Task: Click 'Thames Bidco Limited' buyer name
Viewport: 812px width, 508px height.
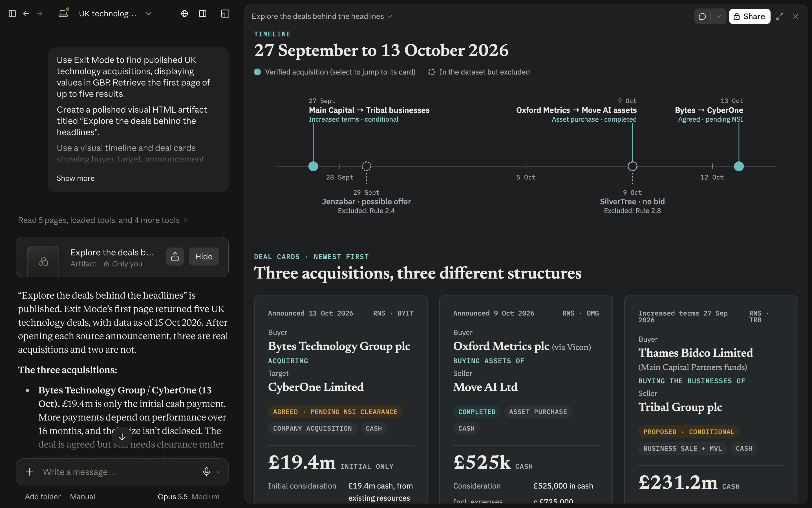Action: pos(696,353)
